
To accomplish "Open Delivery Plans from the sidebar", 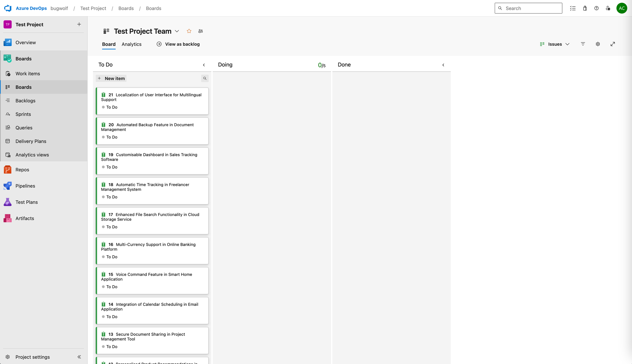I will click(x=31, y=141).
